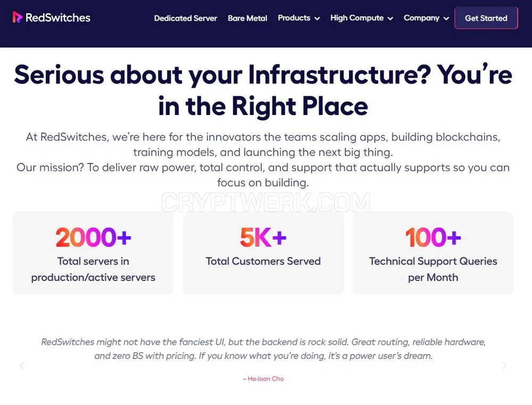Click the 2000+ gradient number
This screenshot has width=532, height=405.
(x=93, y=237)
